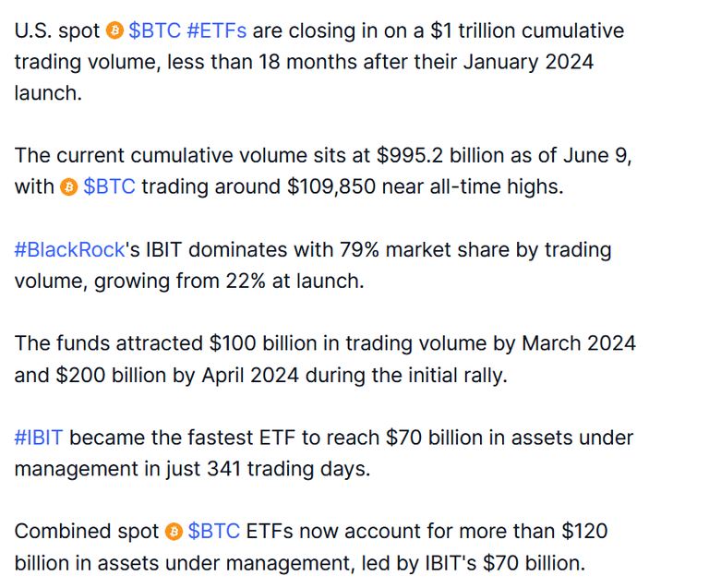This screenshot has height=588, width=709.
Task: Open the $BTC link after "Combined spot"
Action: tap(214, 531)
